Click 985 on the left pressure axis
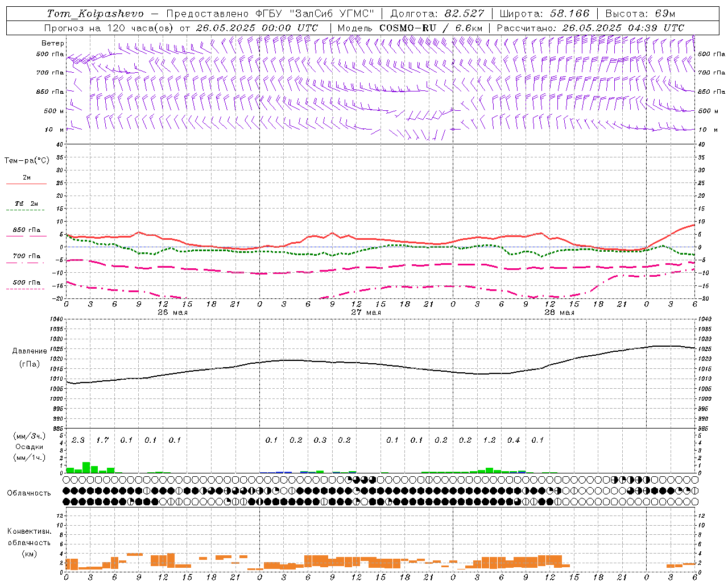Viewport: 728px width, 582px height. coord(57,429)
